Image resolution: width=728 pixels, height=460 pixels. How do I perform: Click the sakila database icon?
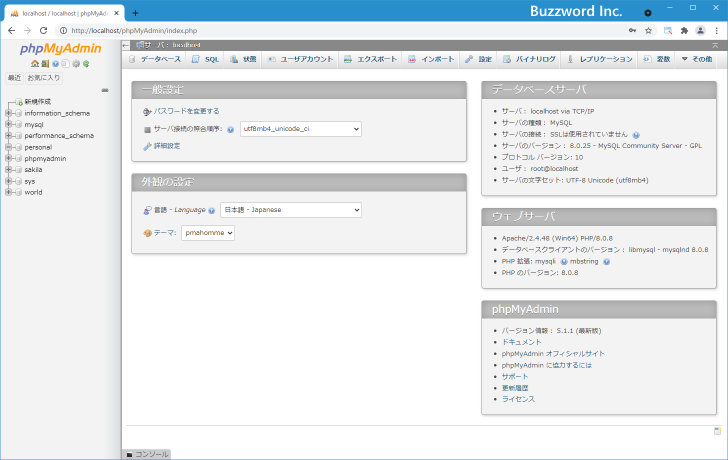[x=19, y=170]
